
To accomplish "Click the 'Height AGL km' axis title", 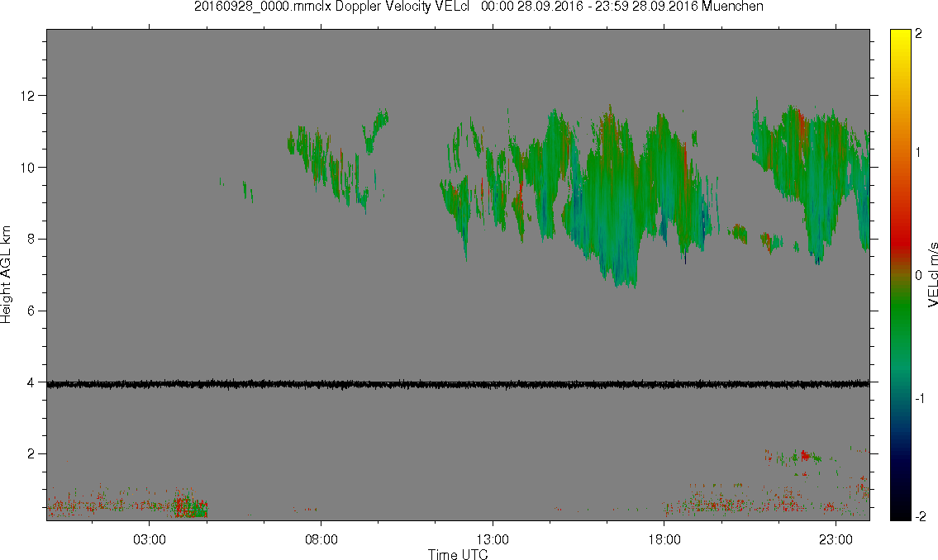I will pyautogui.click(x=6, y=274).
